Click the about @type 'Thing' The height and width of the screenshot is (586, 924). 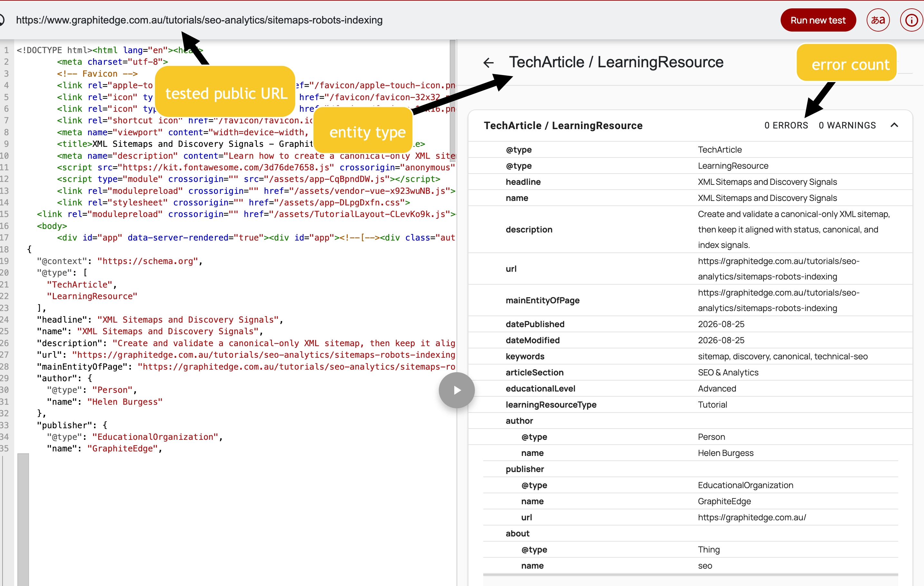pyautogui.click(x=708, y=550)
